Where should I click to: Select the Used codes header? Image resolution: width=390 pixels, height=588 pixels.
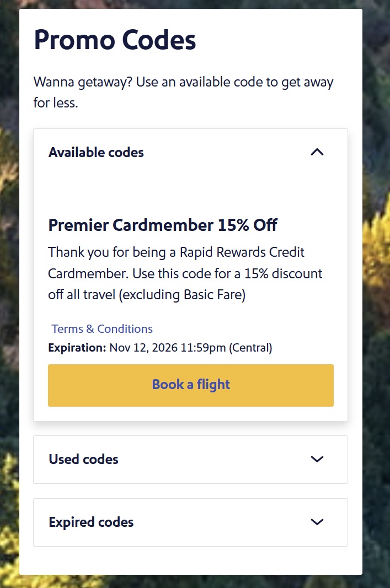click(x=83, y=459)
